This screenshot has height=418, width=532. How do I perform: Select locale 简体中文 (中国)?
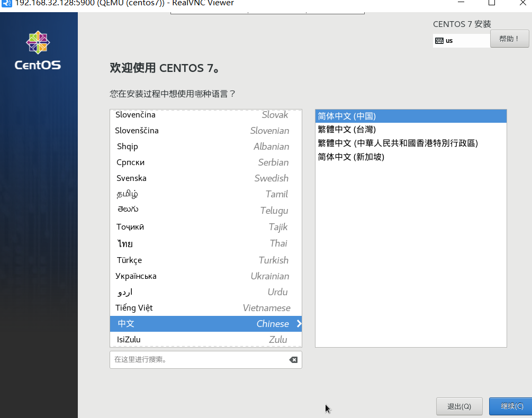tap(411, 116)
